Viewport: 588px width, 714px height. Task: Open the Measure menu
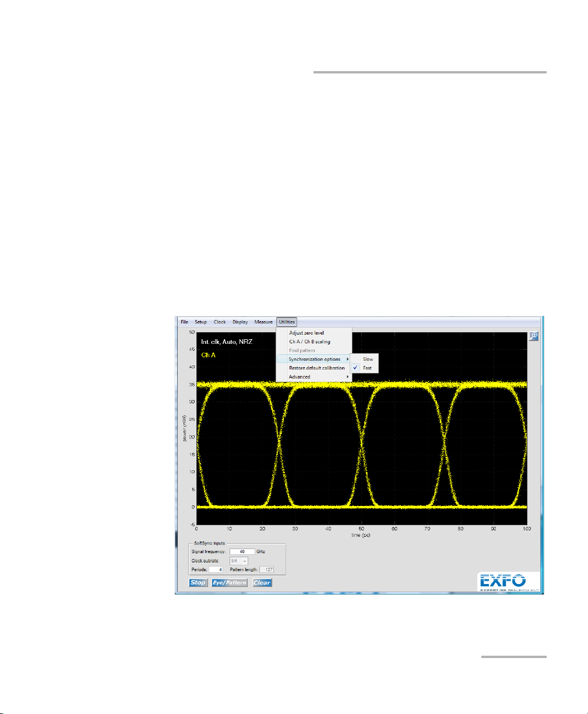point(263,322)
